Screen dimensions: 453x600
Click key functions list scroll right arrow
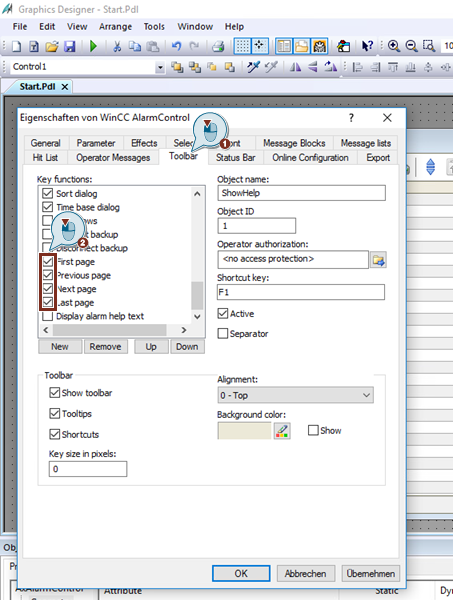click(184, 330)
